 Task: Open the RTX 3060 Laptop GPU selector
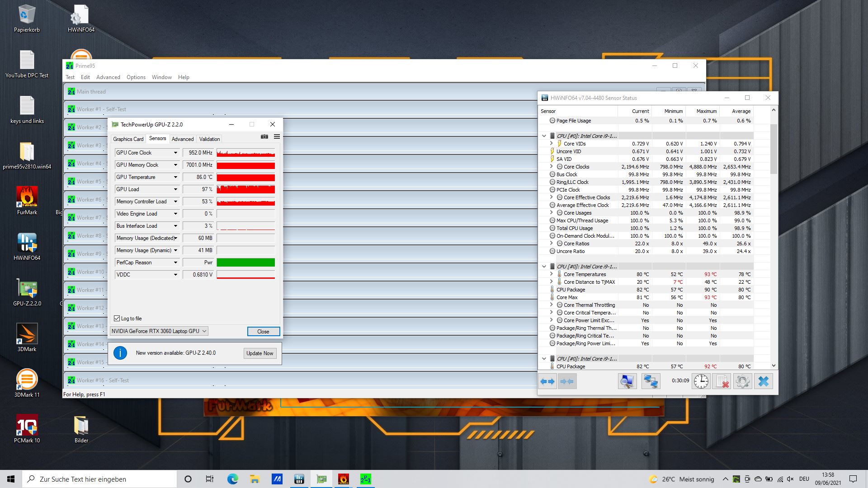(x=159, y=331)
